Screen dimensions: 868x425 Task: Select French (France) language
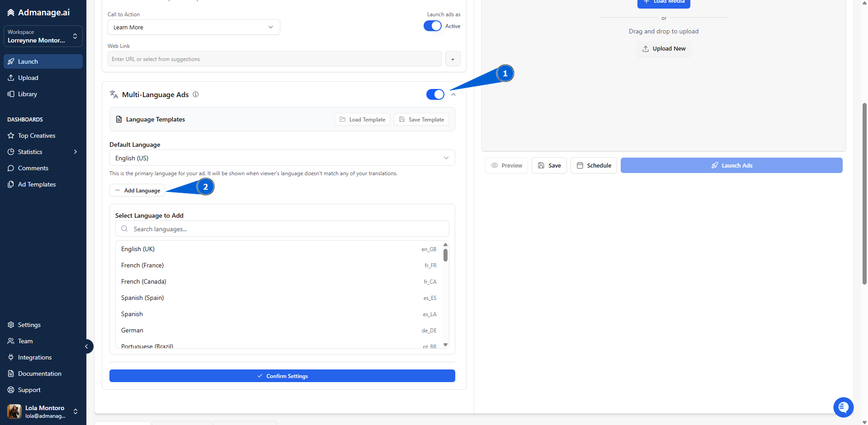279,265
